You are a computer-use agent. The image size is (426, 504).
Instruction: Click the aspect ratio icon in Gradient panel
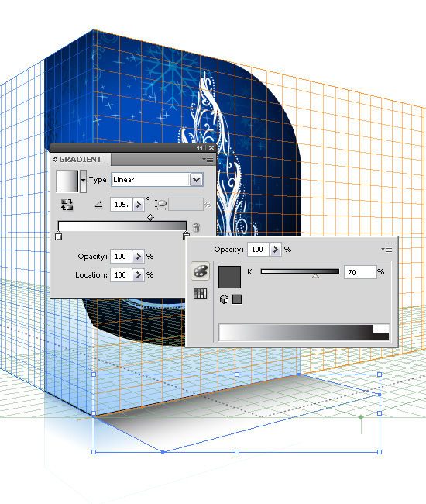pyautogui.click(x=160, y=205)
